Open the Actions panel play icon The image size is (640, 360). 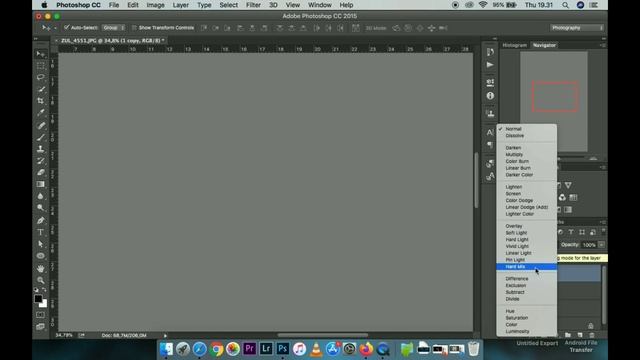(x=490, y=65)
